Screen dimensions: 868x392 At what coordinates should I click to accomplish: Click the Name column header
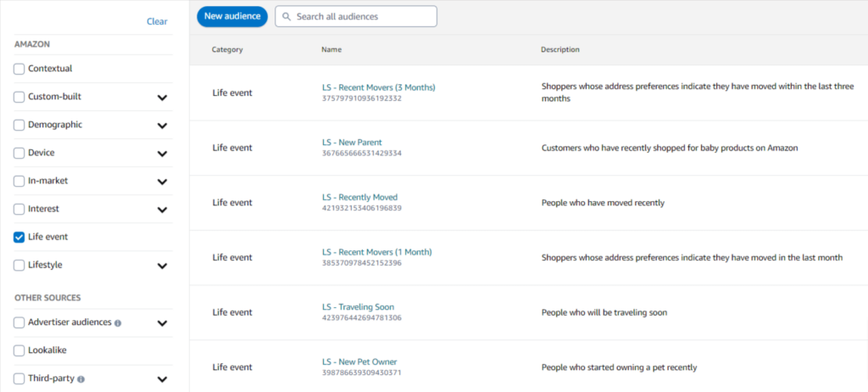coord(331,50)
